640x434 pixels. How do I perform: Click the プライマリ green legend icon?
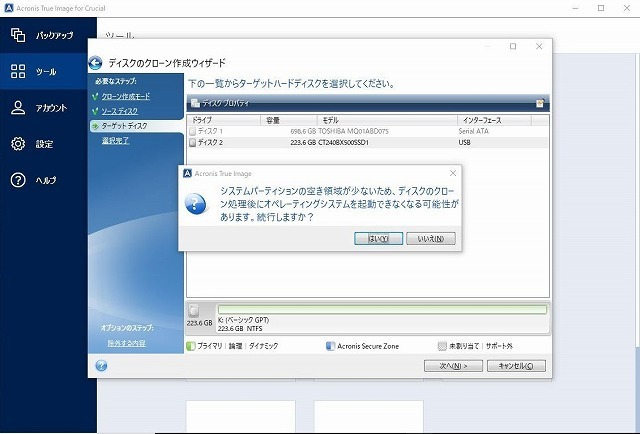click(x=191, y=346)
